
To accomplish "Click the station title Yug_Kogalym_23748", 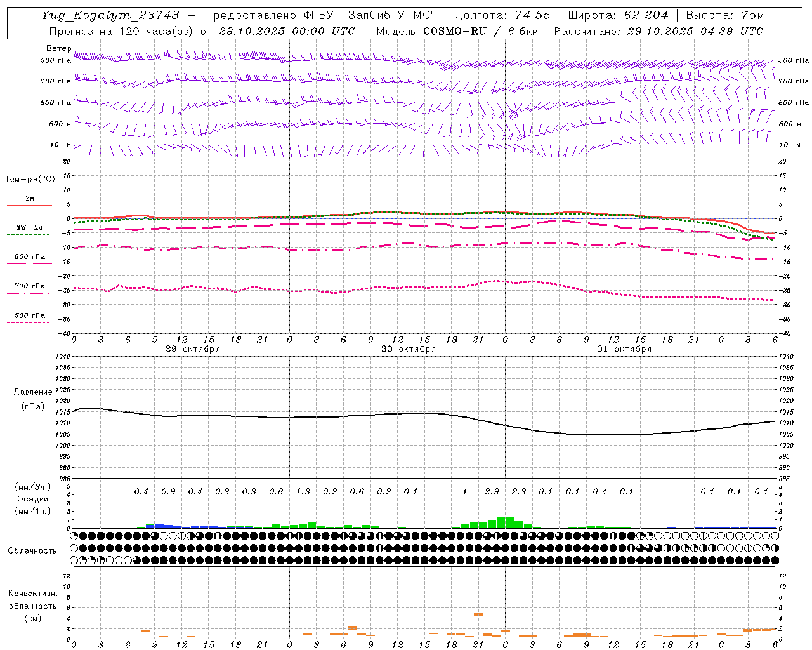I will pyautogui.click(x=110, y=15).
